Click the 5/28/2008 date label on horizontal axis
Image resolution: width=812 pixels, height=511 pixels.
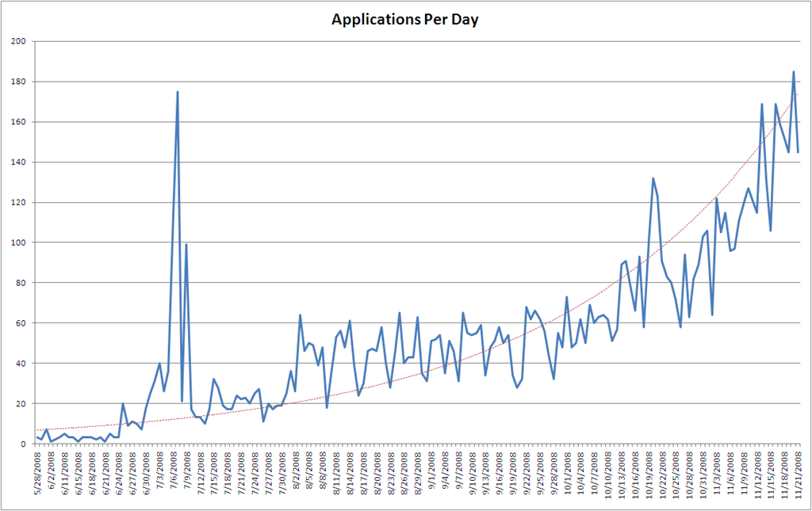coord(38,475)
